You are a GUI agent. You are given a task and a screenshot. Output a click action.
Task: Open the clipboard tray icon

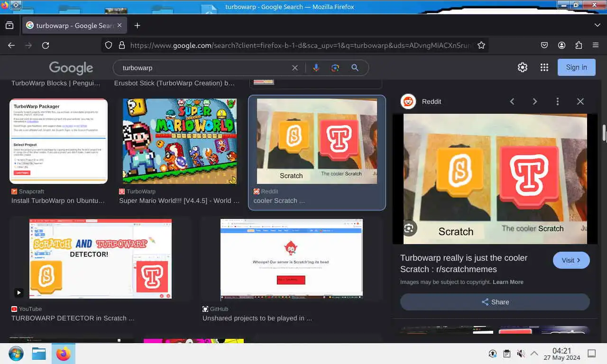507,354
